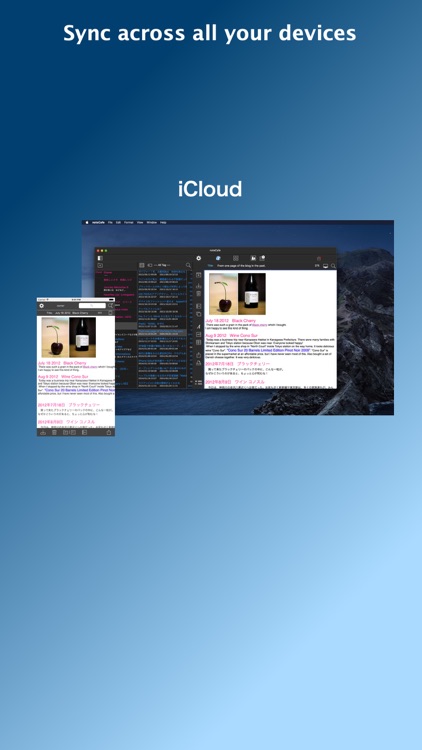Click the wine bottle photo in the Mac note

[x=252, y=294]
